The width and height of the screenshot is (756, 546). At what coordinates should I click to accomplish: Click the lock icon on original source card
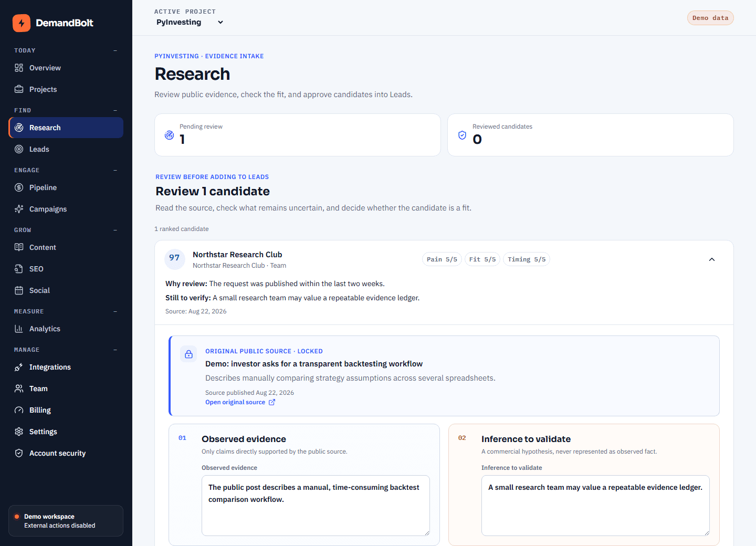coord(189,354)
